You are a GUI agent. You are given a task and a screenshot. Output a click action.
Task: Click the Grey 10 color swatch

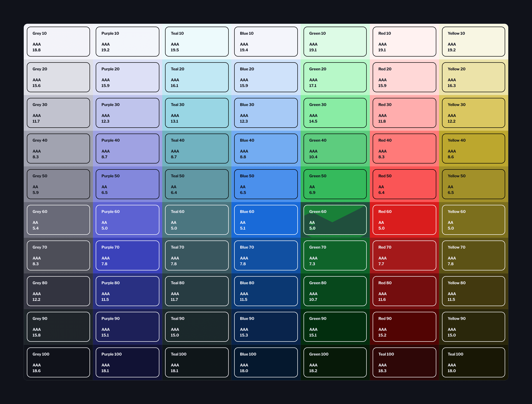(58, 42)
